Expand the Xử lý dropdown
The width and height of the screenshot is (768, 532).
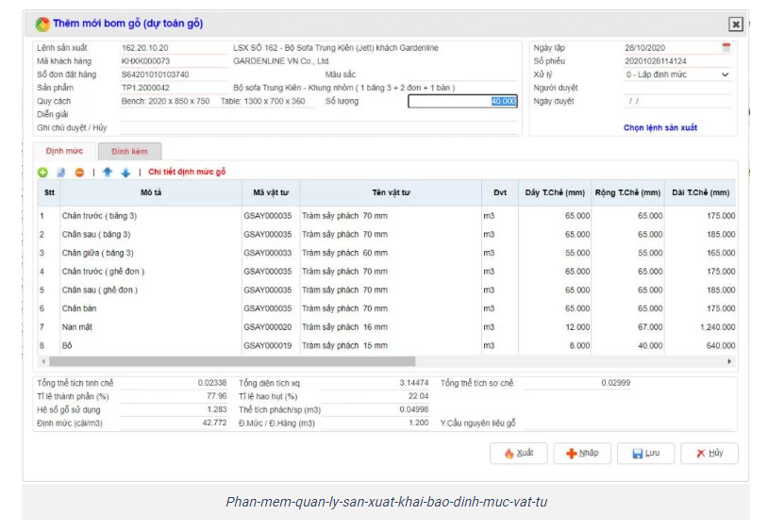725,75
